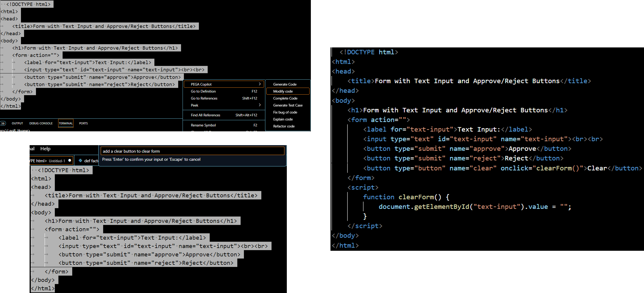The image size is (644, 293).
Task: Pick Complete Code from Copilot submenu
Action: pyautogui.click(x=288, y=98)
